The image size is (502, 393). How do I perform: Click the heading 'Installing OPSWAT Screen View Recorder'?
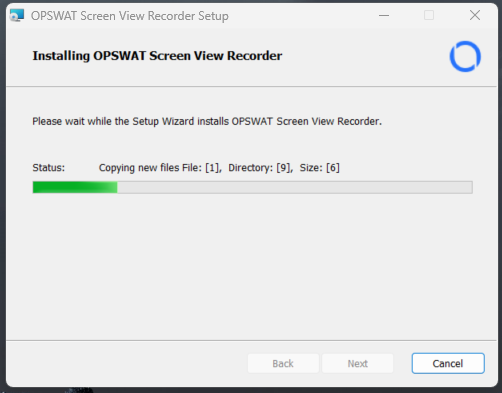click(157, 56)
